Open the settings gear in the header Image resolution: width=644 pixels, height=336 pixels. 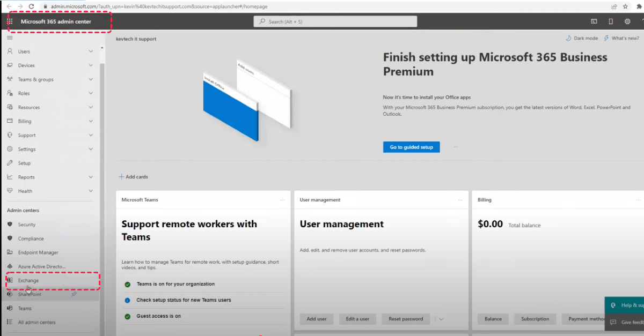[627, 21]
